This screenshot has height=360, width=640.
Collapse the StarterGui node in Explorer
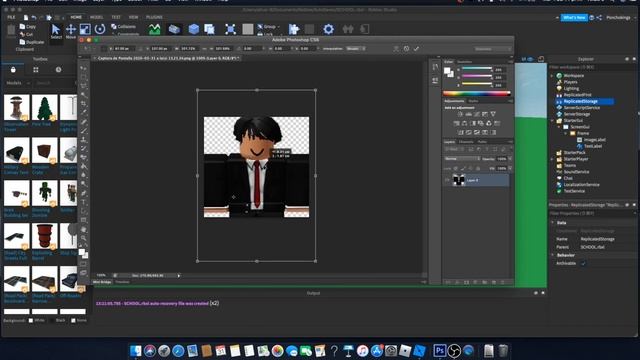[552, 120]
